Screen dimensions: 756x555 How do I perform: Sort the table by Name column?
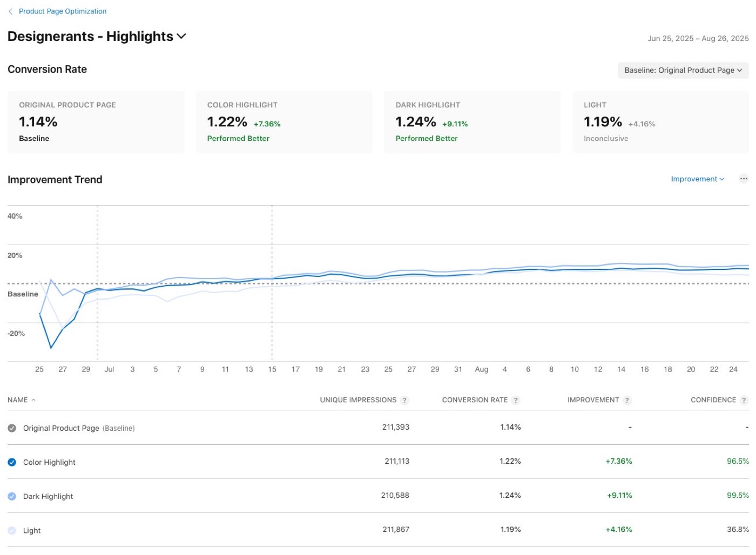click(x=22, y=400)
